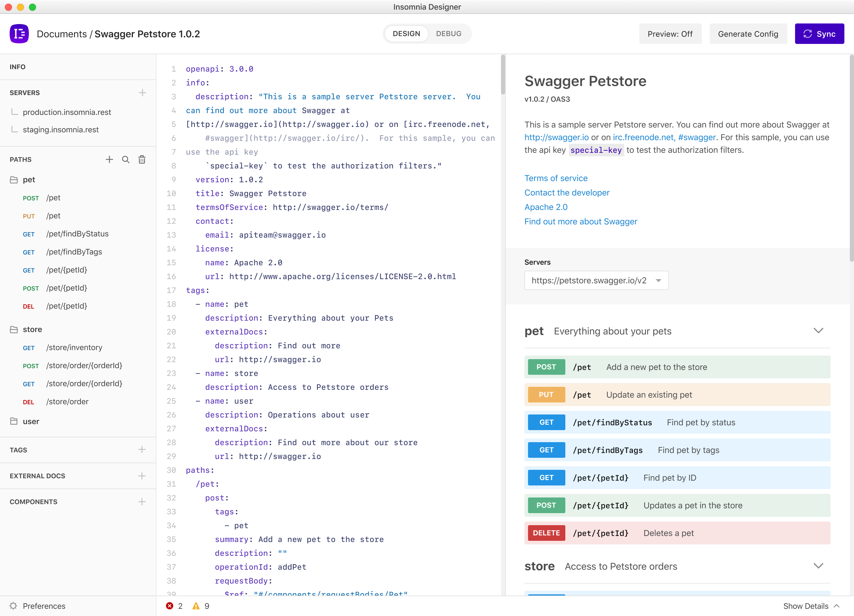Show the errors via red error icon
Screen dimensions: 854x616
[169, 606]
